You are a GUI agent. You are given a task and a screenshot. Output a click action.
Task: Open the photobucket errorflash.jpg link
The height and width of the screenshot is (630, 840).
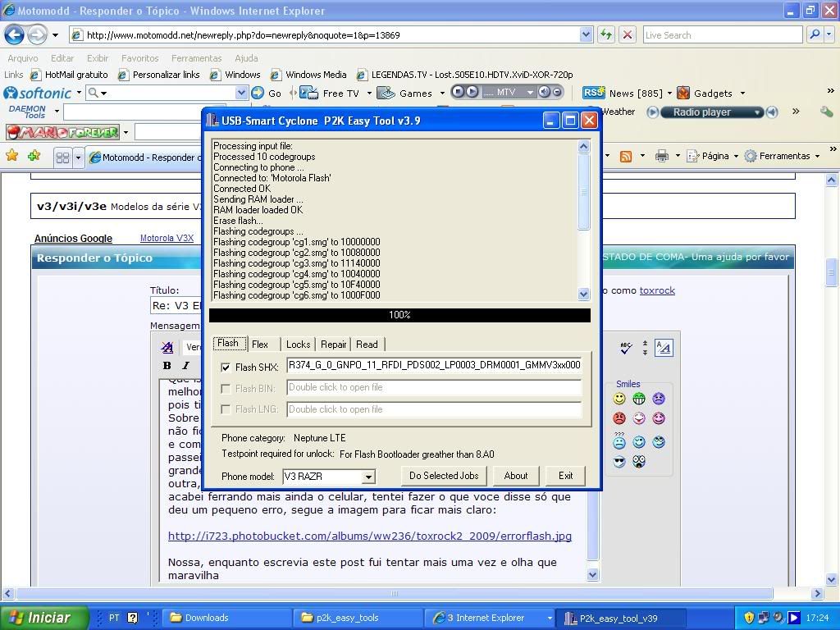point(370,536)
